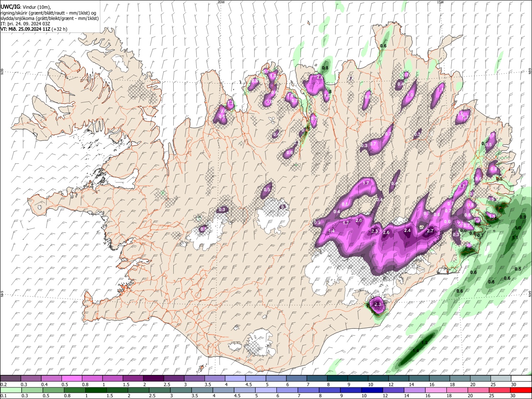The width and height of the screenshot is (532, 399).
Task: Click the '2.6' snowfall value on the map
Action: coord(386,232)
